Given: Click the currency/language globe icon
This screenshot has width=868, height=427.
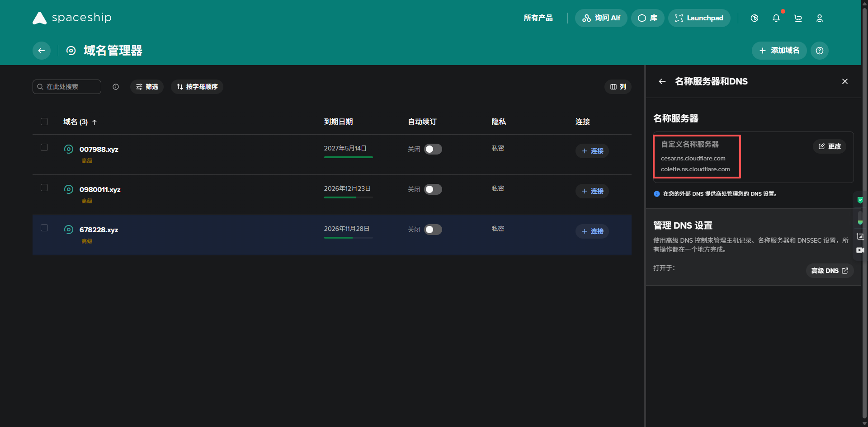Looking at the screenshot, I should [755, 18].
